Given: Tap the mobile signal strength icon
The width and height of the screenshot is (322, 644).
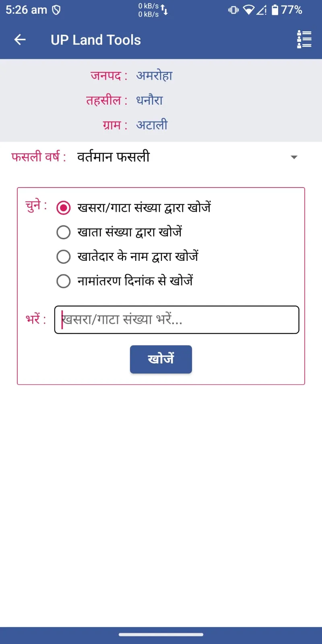Looking at the screenshot, I should (x=262, y=10).
